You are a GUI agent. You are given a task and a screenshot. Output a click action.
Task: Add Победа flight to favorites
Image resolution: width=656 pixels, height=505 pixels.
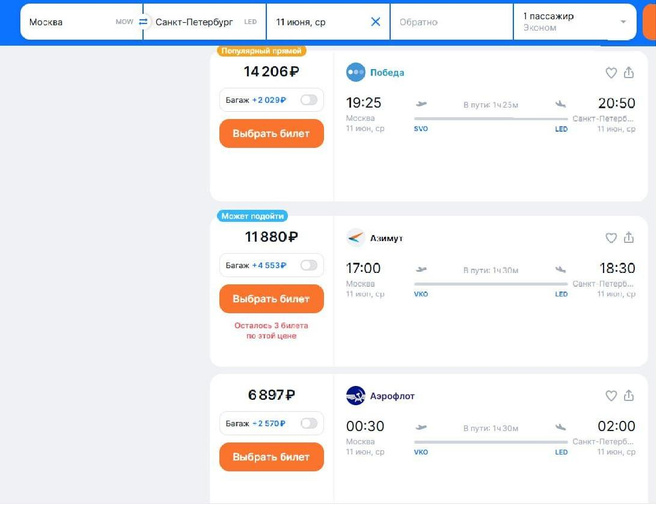click(x=611, y=73)
